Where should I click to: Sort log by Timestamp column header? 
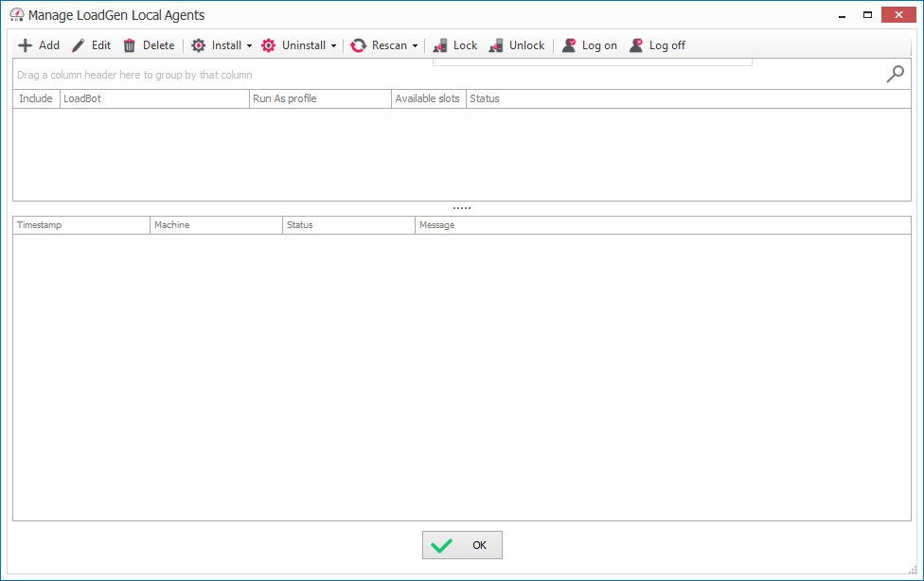click(x=81, y=225)
